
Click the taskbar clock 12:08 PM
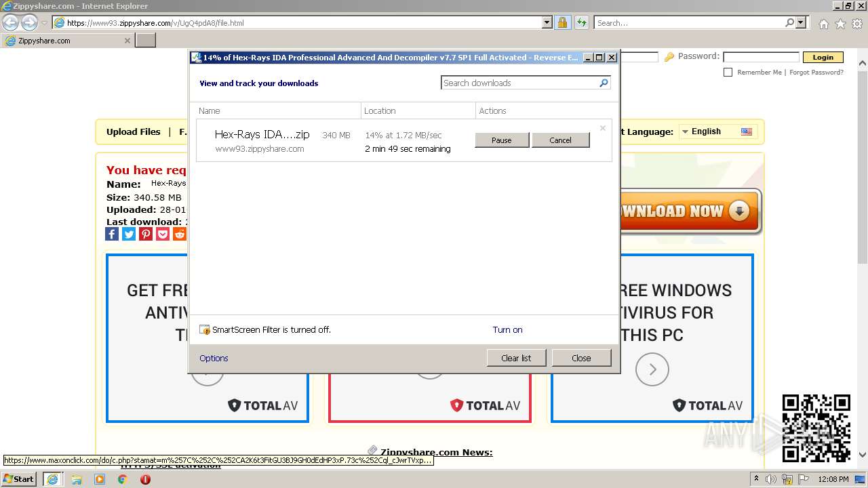point(834,479)
